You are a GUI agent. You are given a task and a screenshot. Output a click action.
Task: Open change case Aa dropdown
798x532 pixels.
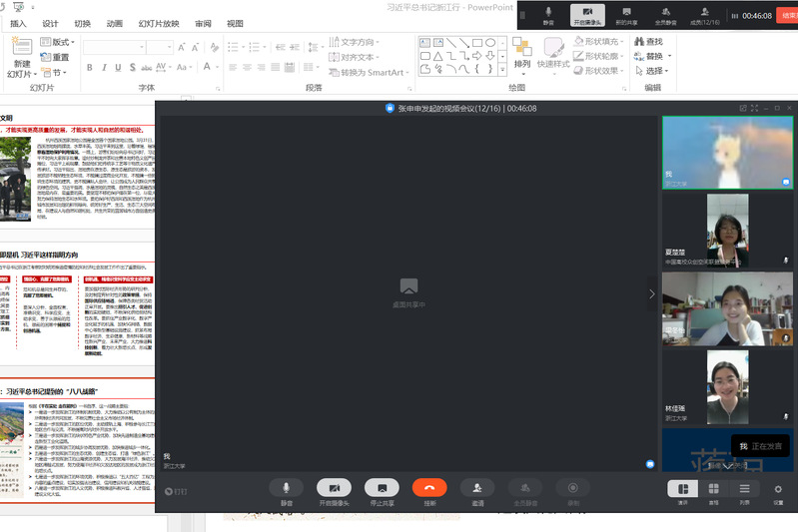click(183, 67)
